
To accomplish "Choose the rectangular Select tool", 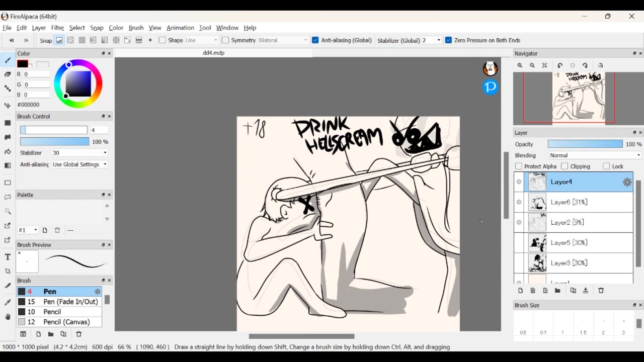I will click(8, 183).
